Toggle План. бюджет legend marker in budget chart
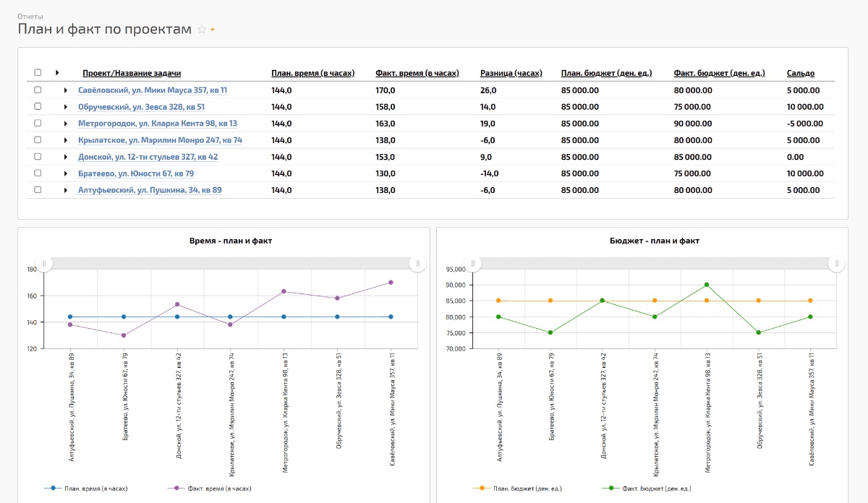 point(482,489)
